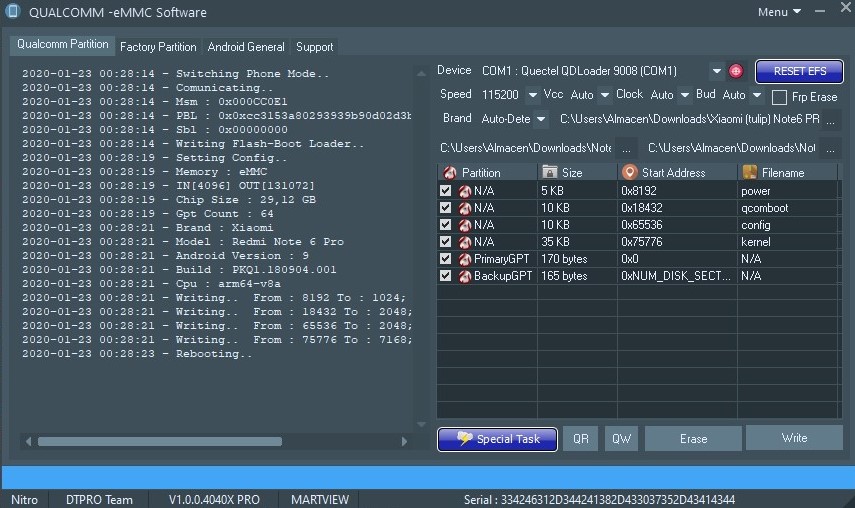
Task: Open the Bud Auto dropdown
Action: coord(757,95)
